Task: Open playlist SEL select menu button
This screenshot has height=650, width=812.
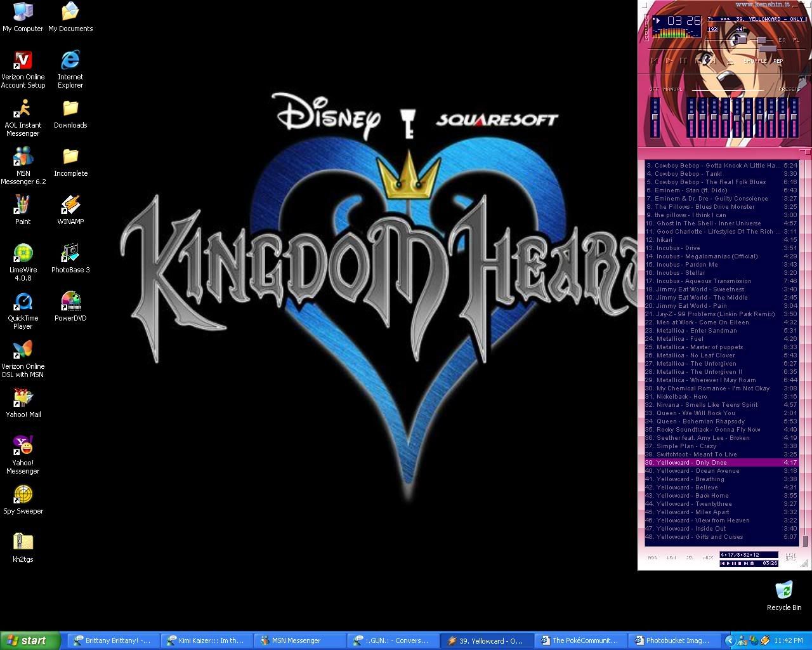Action: click(x=690, y=558)
